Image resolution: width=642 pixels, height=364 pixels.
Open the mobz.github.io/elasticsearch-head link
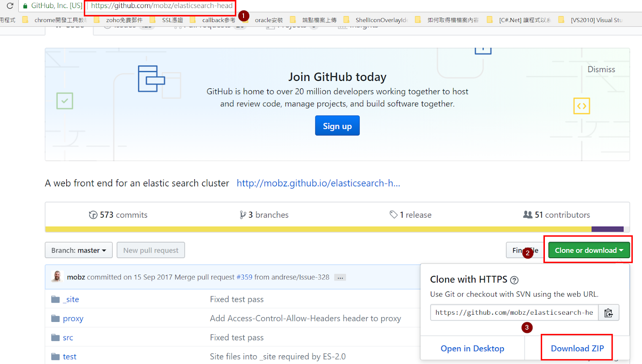(318, 183)
